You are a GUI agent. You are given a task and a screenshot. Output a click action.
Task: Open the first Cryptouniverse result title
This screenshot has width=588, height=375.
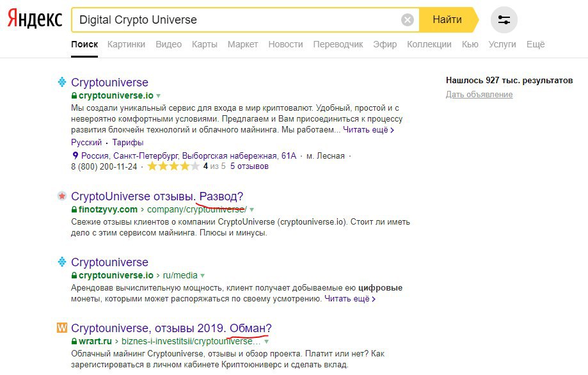[x=109, y=82]
